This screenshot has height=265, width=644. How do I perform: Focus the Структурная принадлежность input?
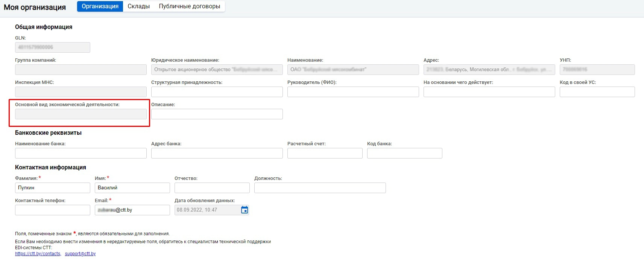tap(217, 92)
